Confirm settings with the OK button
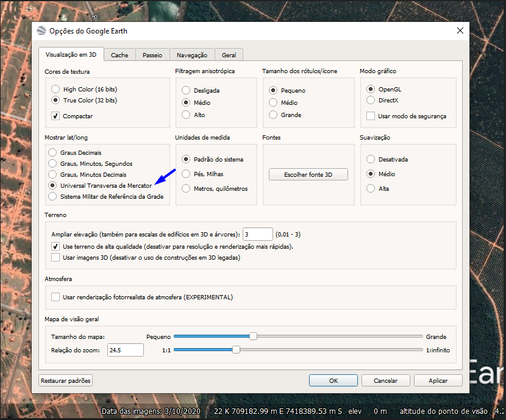Screen dimensions: 506x420 333,380
